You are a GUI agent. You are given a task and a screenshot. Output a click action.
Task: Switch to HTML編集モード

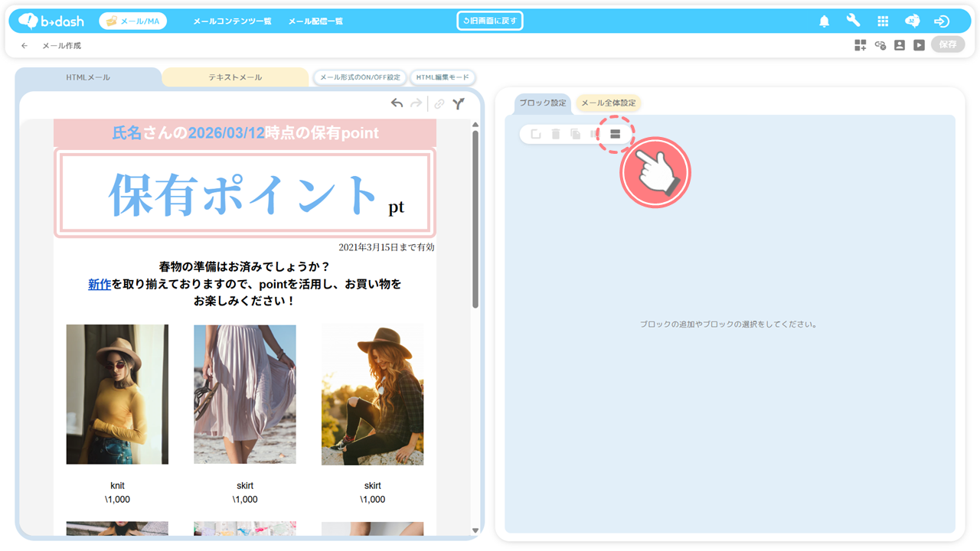(x=443, y=77)
